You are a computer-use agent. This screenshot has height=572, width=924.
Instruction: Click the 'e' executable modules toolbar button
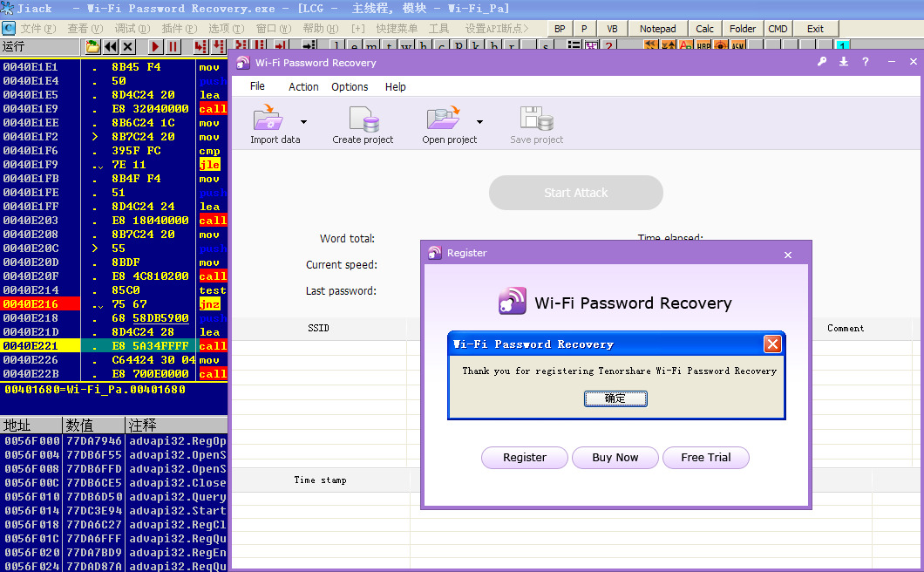click(x=354, y=46)
